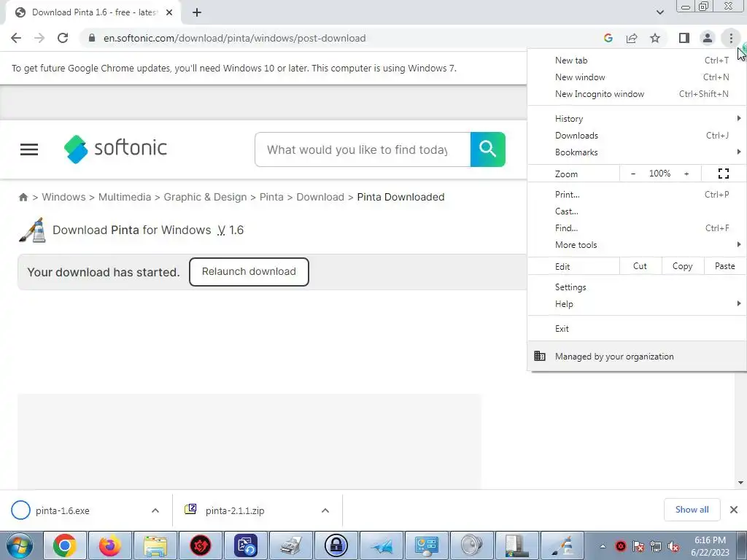This screenshot has width=747, height=560.
Task: Open Windows Explorer folder in taskbar
Action: (155, 545)
